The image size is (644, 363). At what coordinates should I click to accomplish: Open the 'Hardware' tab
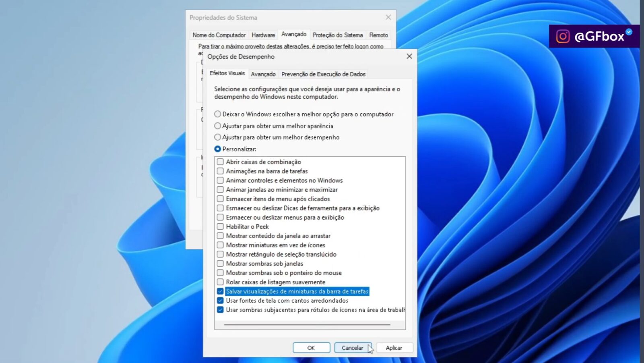coord(263,35)
